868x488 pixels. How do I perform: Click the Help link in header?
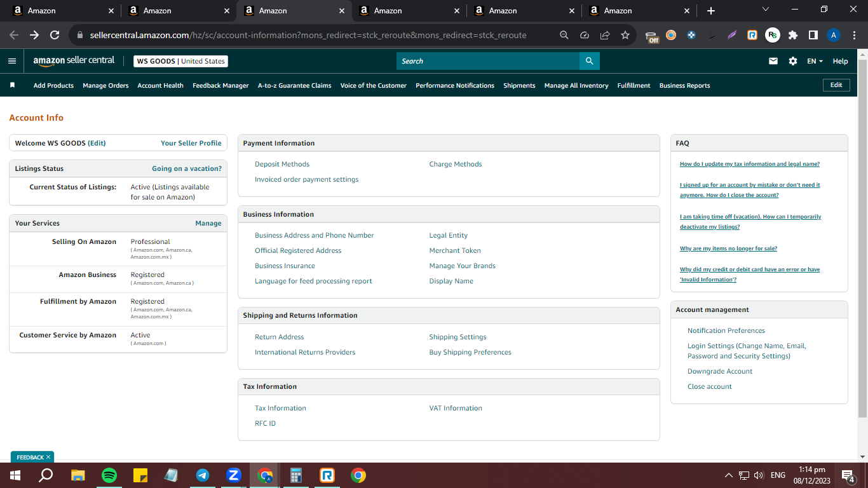(840, 61)
